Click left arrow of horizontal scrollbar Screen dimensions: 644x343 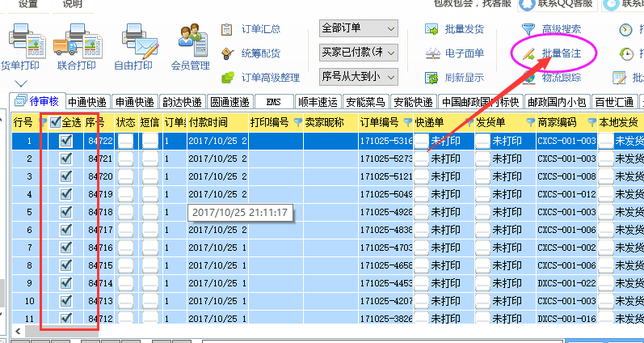tap(18, 331)
